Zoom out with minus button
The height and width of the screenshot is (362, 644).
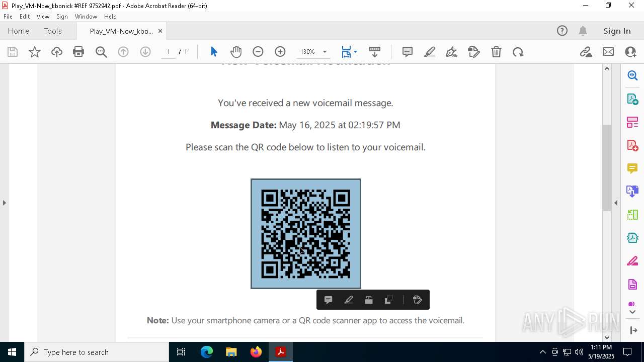tap(258, 52)
